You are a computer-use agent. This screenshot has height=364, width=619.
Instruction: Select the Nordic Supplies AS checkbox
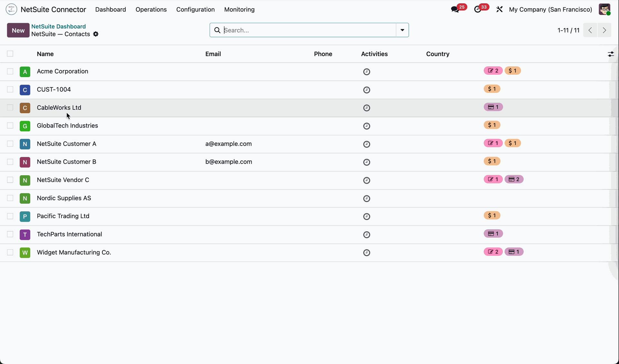click(10, 198)
